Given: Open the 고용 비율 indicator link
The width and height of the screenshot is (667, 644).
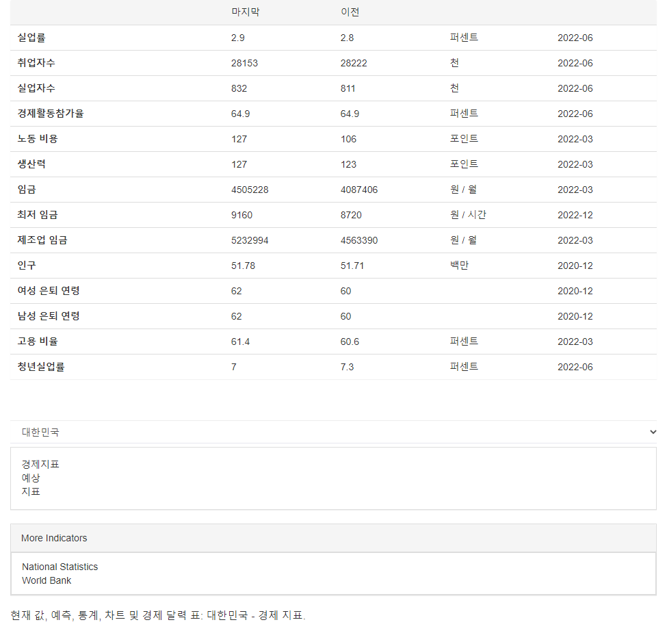Looking at the screenshot, I should pos(38,342).
